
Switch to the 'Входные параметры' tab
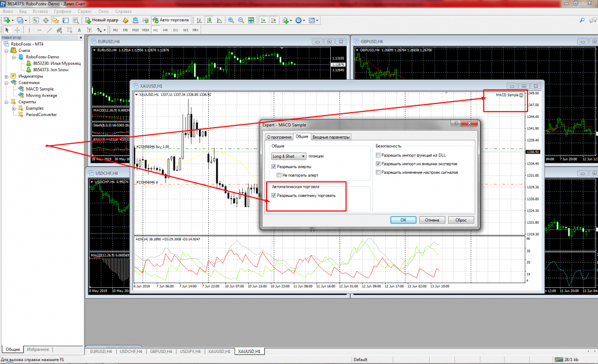pos(331,137)
